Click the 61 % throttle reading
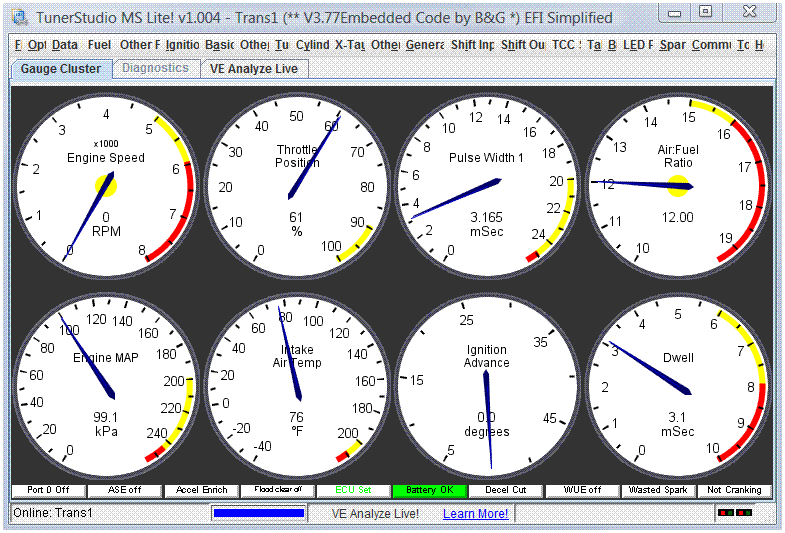The height and width of the screenshot is (533, 785). coord(296,224)
